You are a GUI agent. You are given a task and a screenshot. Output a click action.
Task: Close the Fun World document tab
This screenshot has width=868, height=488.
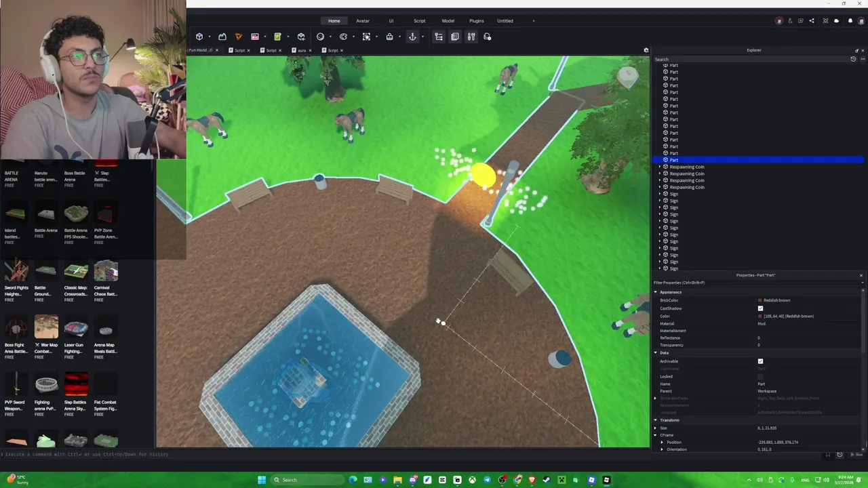216,50
